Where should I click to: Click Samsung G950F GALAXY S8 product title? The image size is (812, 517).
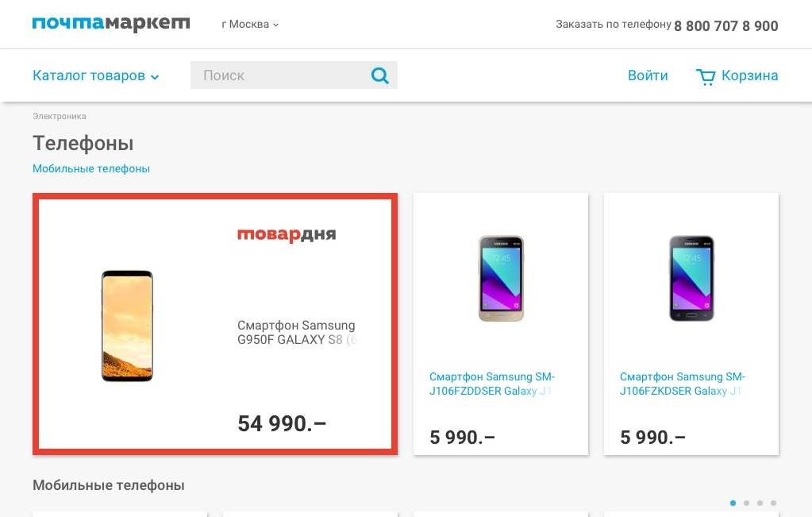tap(296, 333)
